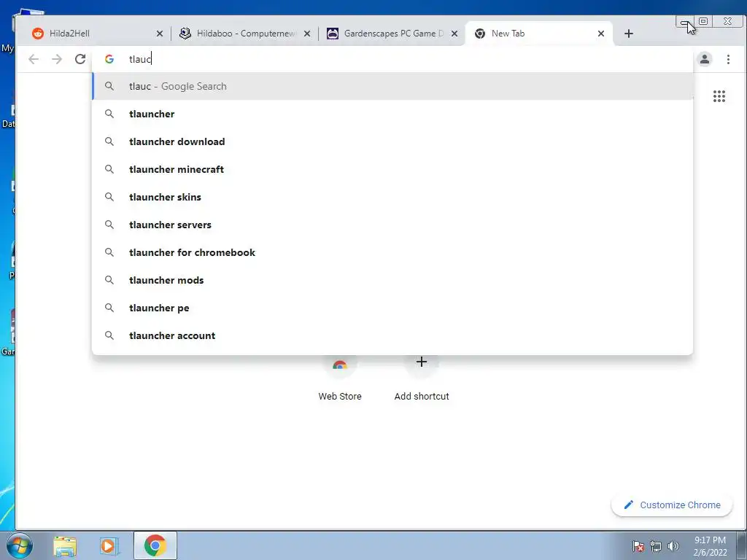747x560 pixels.
Task: Click the Gardenscapes tab favicon
Action: tap(333, 34)
